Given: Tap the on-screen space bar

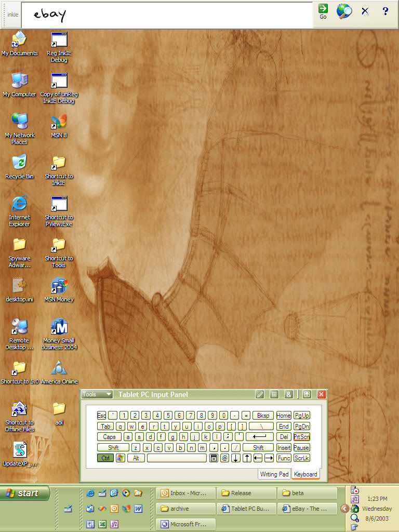Looking at the screenshot, I should point(177,458).
